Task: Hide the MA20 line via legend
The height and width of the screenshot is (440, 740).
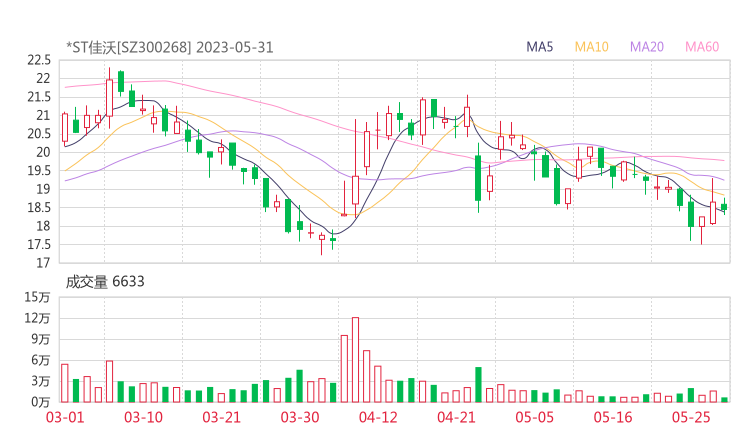Action: click(x=647, y=47)
